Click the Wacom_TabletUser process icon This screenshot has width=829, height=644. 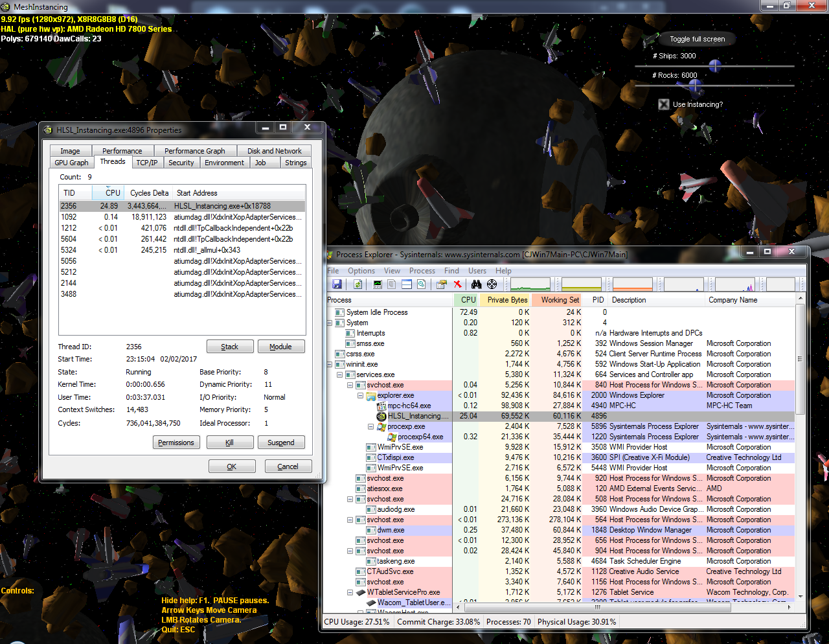coord(371,603)
